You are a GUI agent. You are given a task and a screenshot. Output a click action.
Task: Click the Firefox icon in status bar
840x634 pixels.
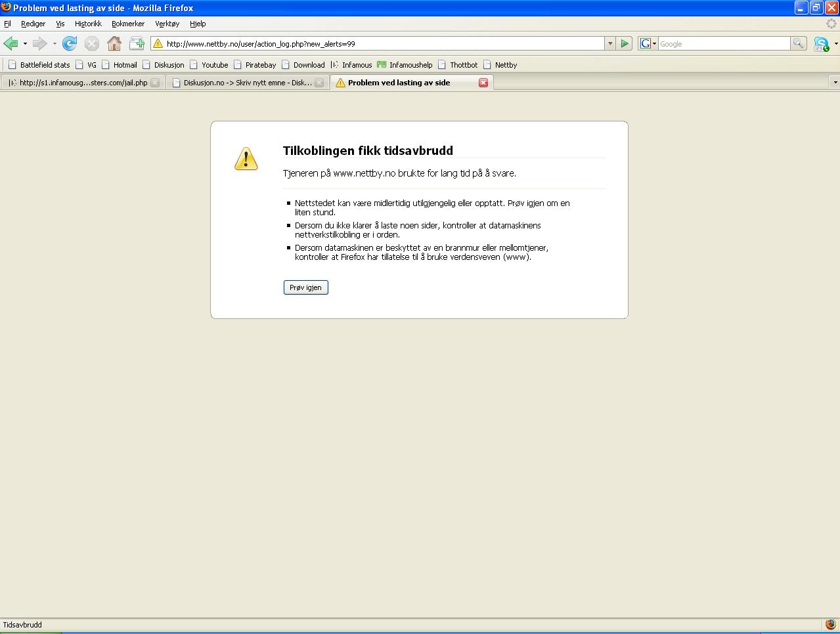point(831,625)
